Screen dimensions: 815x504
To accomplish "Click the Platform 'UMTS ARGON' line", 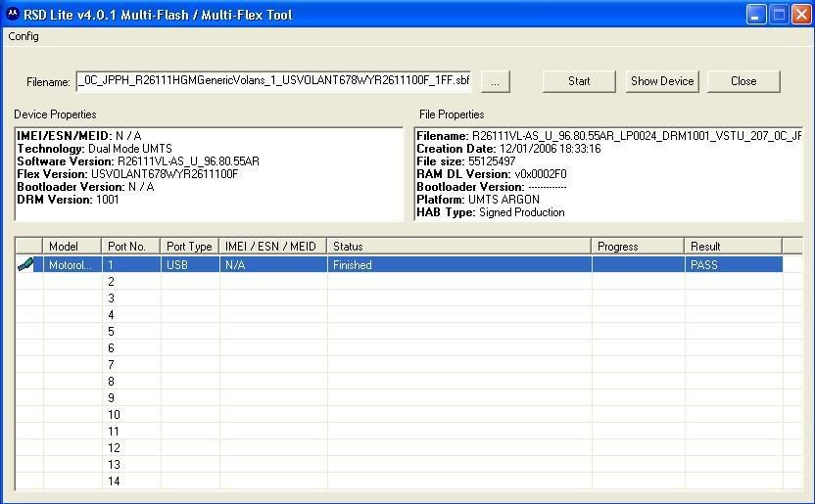I will 478,200.
